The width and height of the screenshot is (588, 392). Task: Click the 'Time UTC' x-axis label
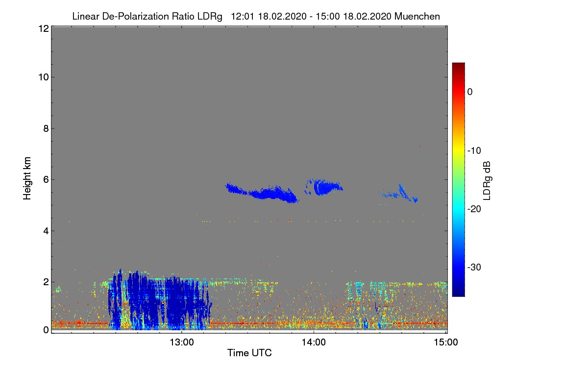tap(249, 353)
